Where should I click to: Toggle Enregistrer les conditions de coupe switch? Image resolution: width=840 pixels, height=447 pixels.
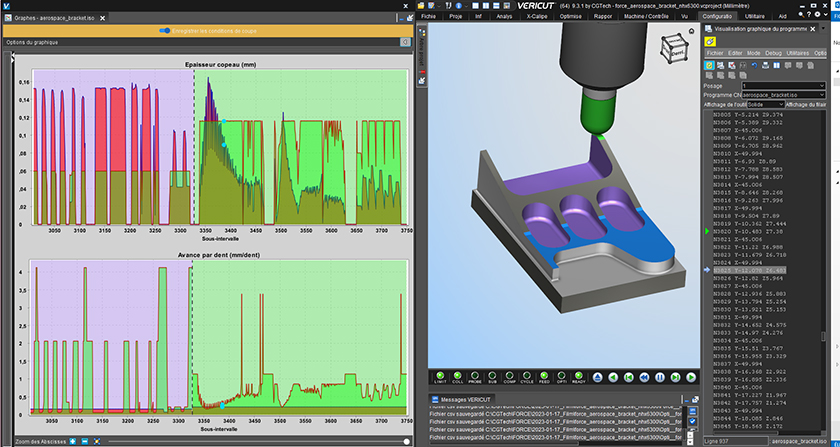[167, 30]
